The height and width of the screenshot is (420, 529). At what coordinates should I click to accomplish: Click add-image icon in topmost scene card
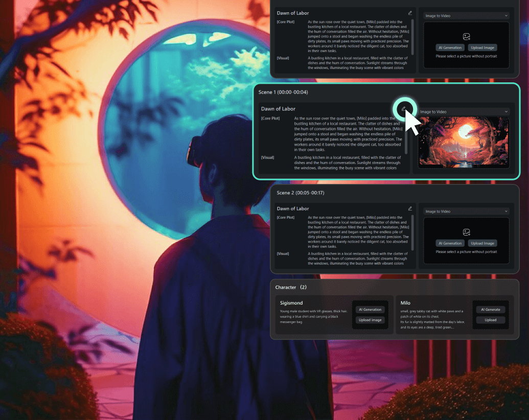(466, 36)
